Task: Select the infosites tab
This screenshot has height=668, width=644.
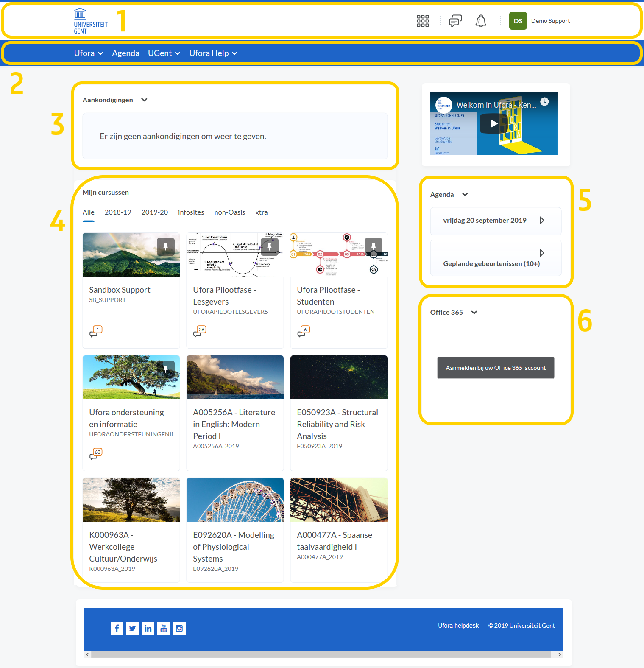Action: pyautogui.click(x=191, y=212)
